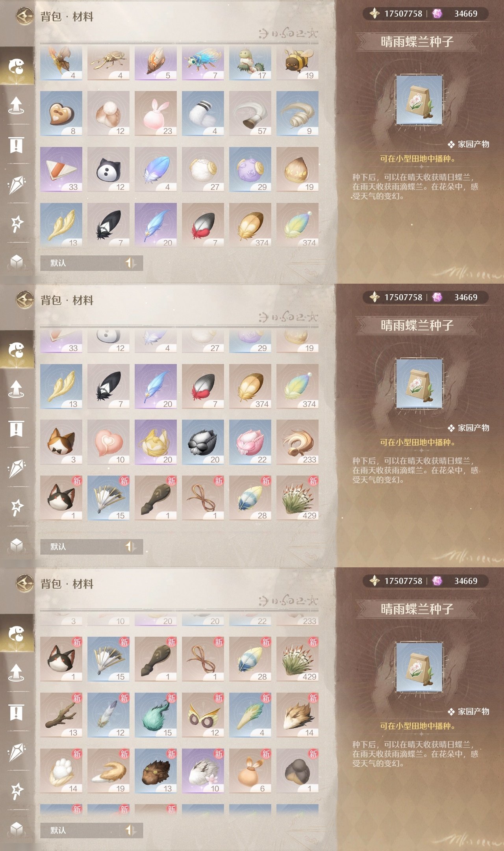Viewport: 504px width, 851px height.
Task: Toggle sort direction arrow in the third inventory view
Action: pos(130,830)
